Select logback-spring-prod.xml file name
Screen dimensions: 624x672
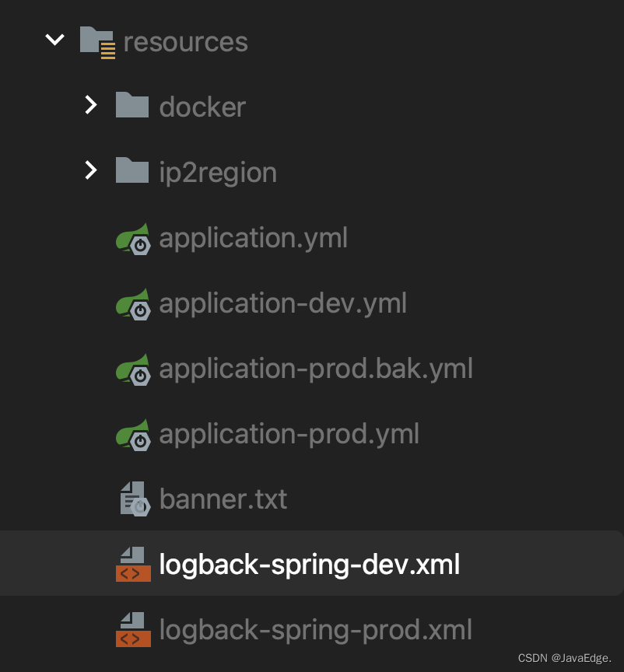click(x=315, y=630)
